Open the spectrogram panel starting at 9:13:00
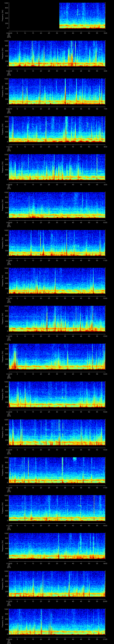Image resolution: width=114 pixels, height=644 pixels. [x=57, y=356]
